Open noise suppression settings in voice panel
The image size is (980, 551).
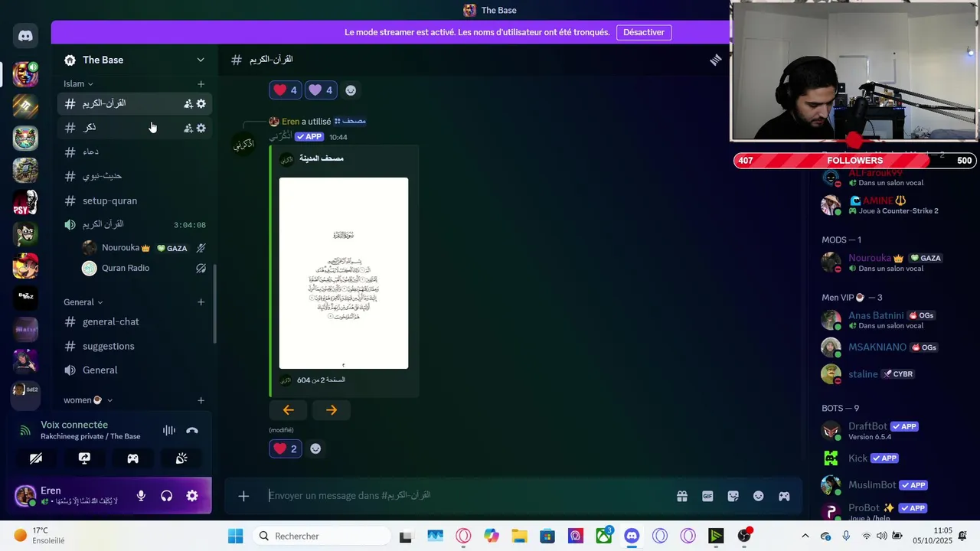pos(169,430)
